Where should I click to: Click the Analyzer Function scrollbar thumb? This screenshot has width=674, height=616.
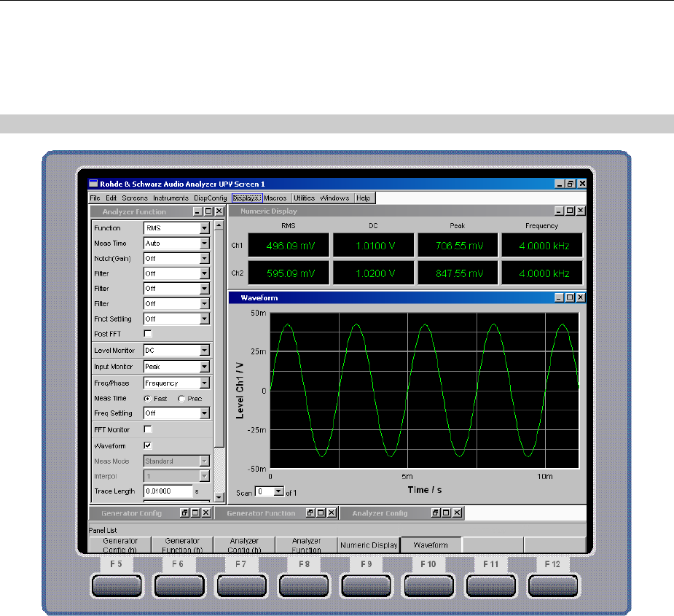pyautogui.click(x=219, y=338)
